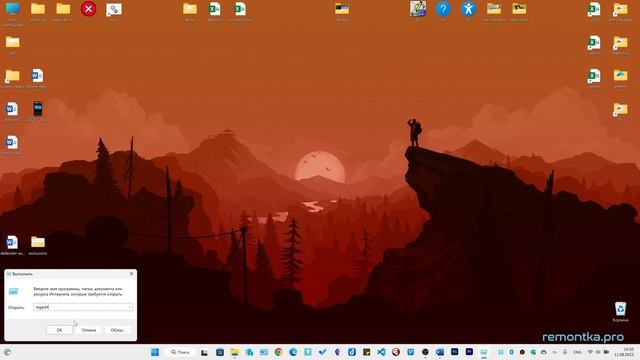
Task: Open the purple gem-shaped taskbar app
Action: coord(337,352)
